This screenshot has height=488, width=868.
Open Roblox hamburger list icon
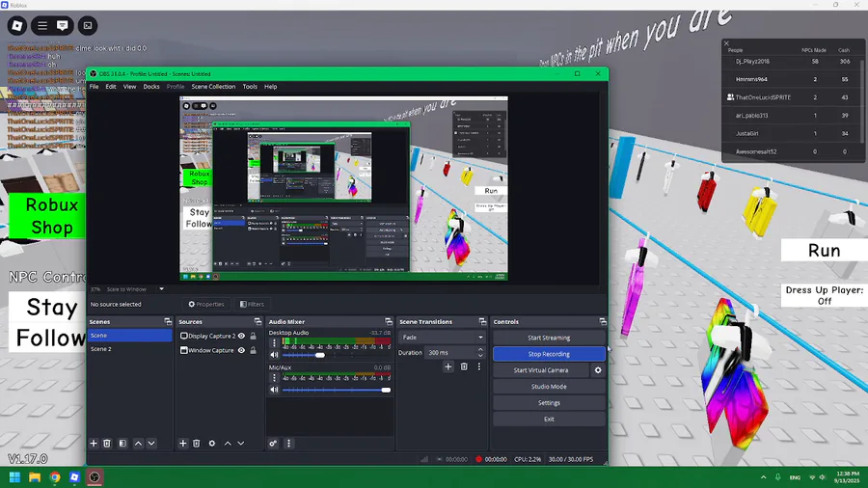point(42,25)
